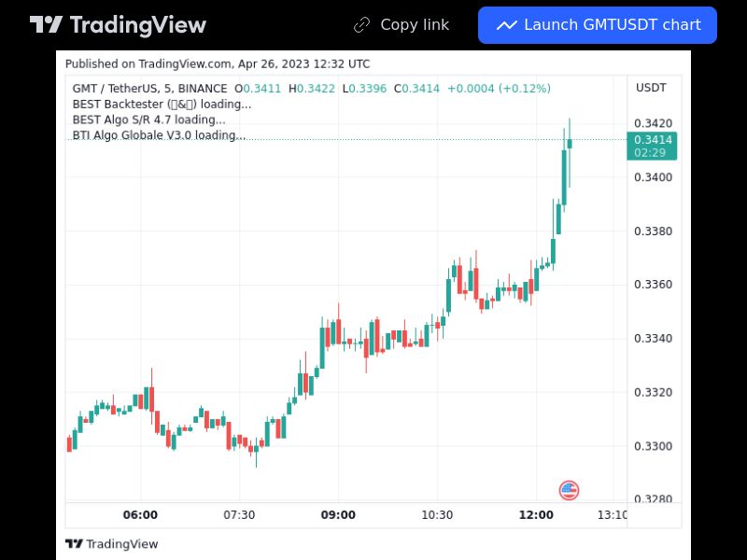Screen dimensions: 747x560
Task: Click the chain link icon
Action: click(x=361, y=25)
